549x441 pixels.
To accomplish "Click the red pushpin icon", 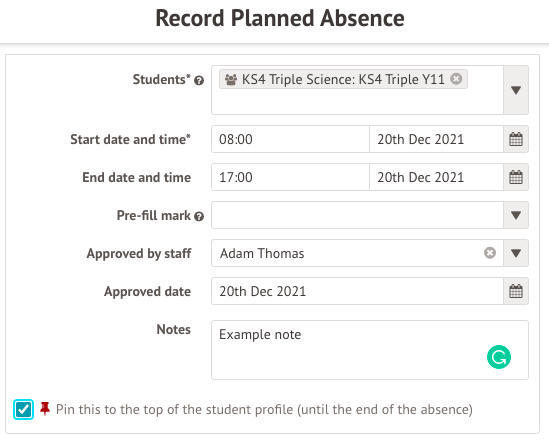I will [45, 408].
